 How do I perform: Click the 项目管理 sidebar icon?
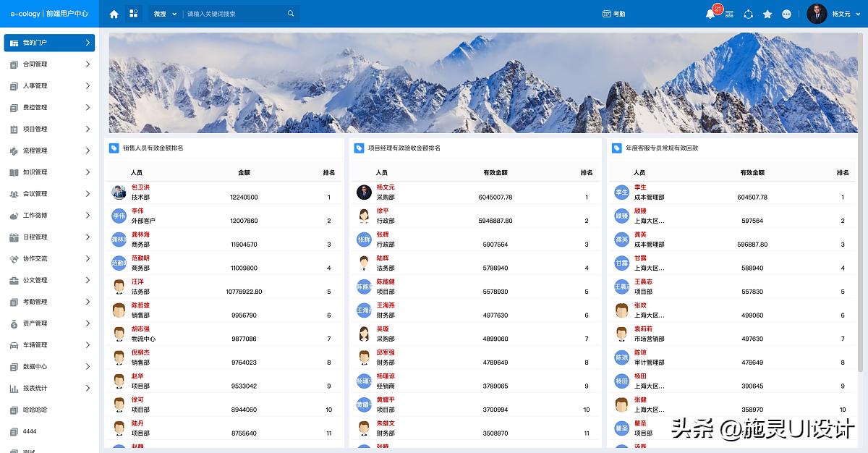(x=14, y=130)
